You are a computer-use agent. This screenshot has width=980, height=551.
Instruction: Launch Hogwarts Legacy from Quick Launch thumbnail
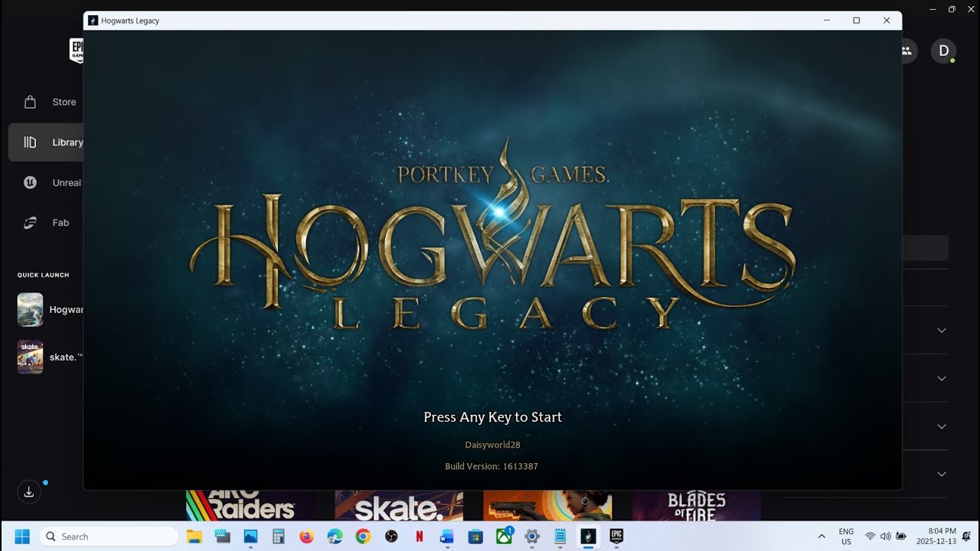30,310
